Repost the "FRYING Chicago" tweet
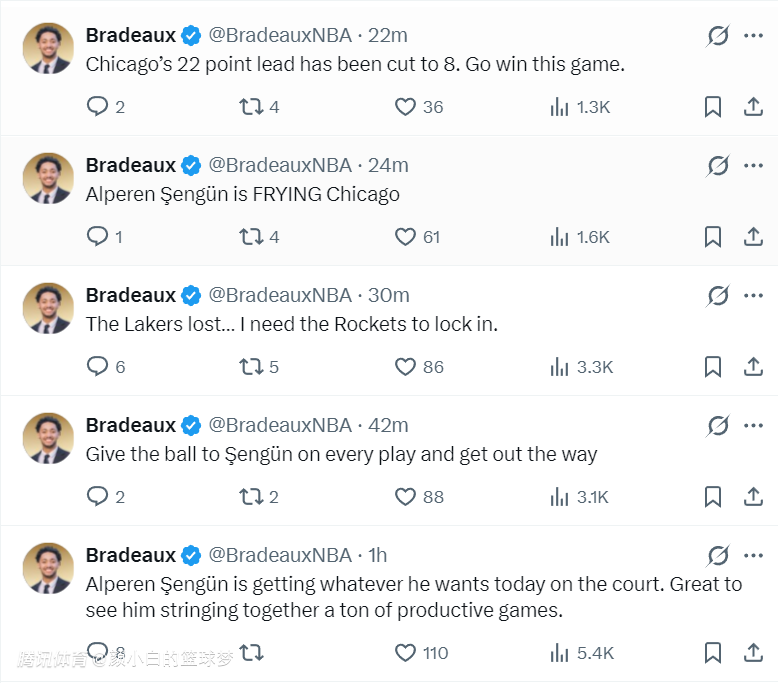The height and width of the screenshot is (683, 778). pos(251,237)
